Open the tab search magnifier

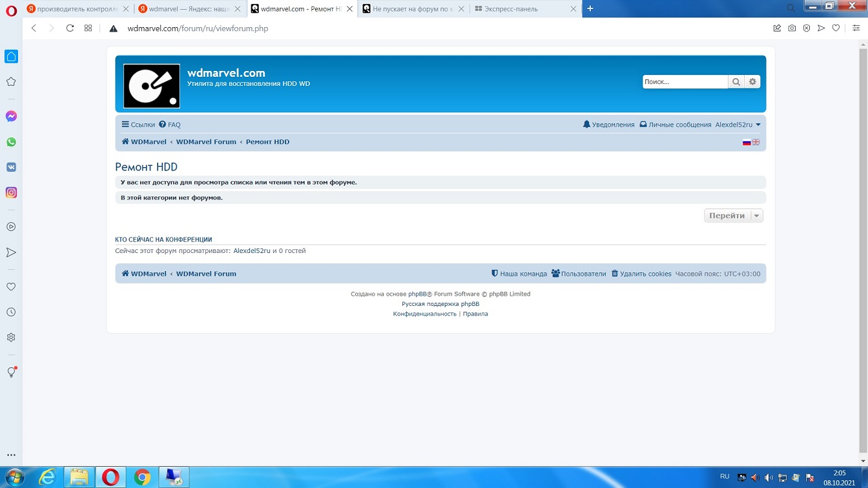click(791, 8)
